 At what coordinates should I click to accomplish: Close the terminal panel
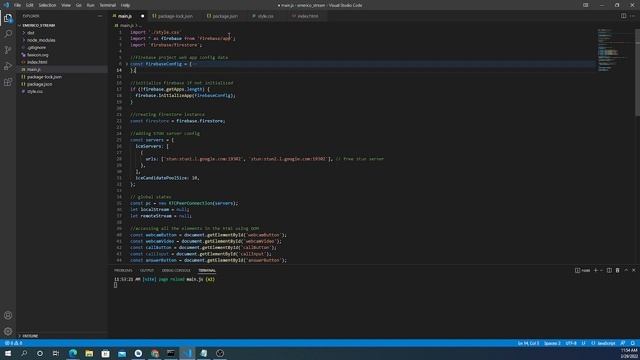pyautogui.click(x=634, y=270)
